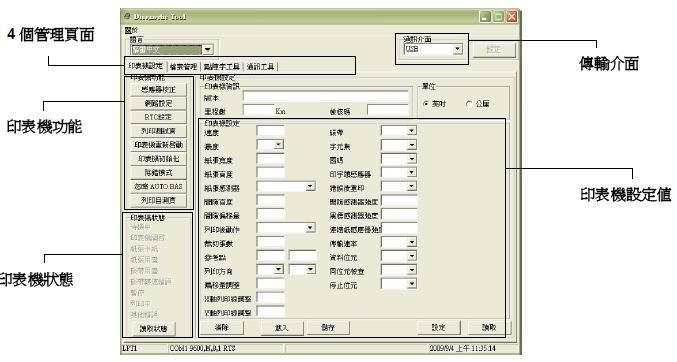Screen dimensions: 677x362
Task: Click the 清除 button
Action: coord(221,327)
